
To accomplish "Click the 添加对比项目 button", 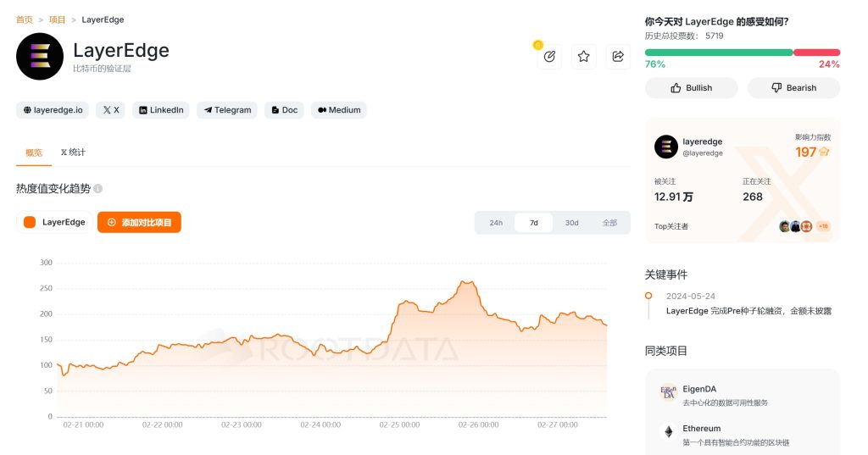I will [x=140, y=222].
